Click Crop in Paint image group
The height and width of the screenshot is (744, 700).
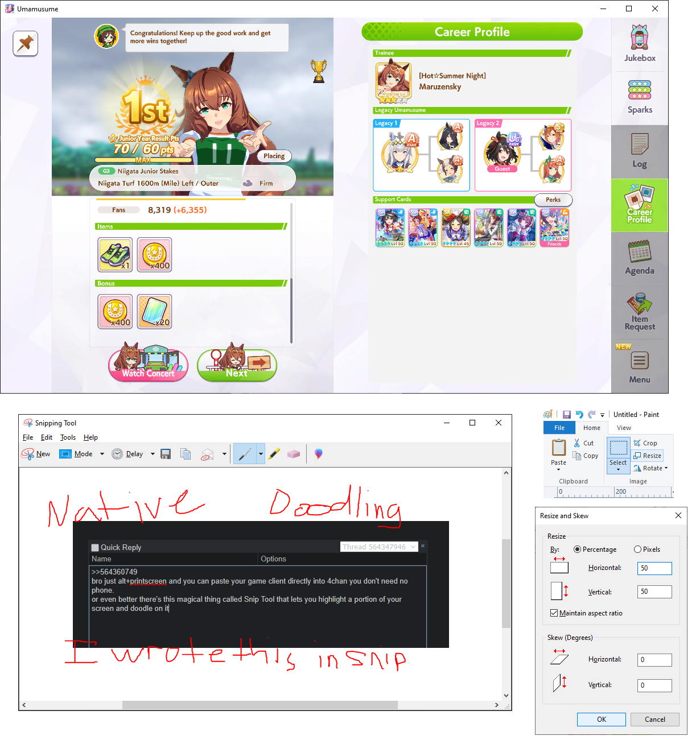coord(646,443)
